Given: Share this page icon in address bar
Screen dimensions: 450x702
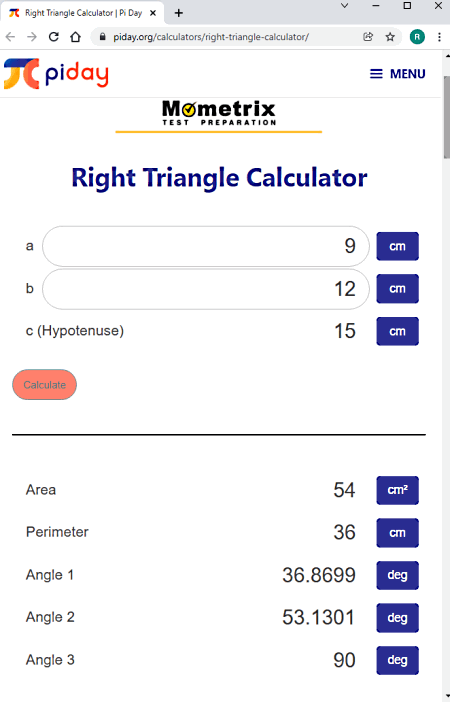Looking at the screenshot, I should coord(368,37).
